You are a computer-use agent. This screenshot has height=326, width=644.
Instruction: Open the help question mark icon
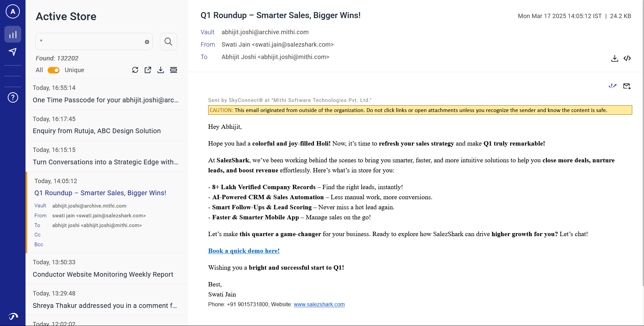[x=13, y=98]
